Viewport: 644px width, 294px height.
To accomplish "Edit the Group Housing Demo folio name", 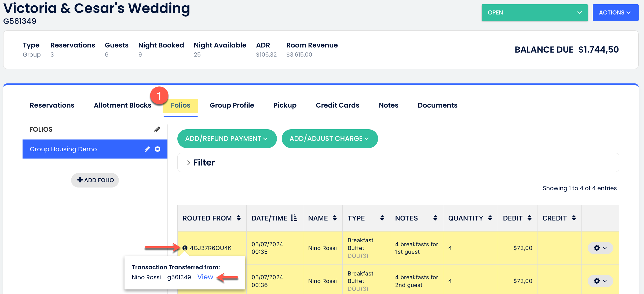I will (x=147, y=149).
